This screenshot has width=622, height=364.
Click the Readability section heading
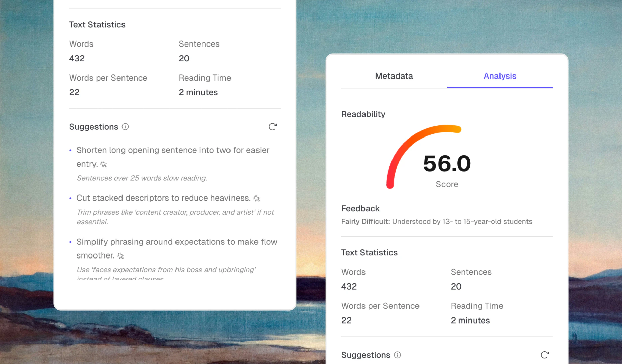pos(363,114)
